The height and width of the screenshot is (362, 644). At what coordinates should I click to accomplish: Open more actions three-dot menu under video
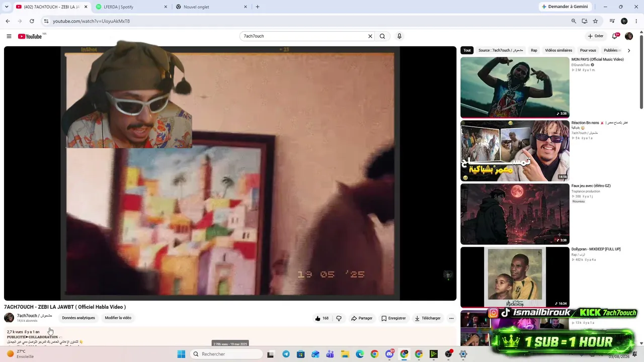(x=451, y=318)
